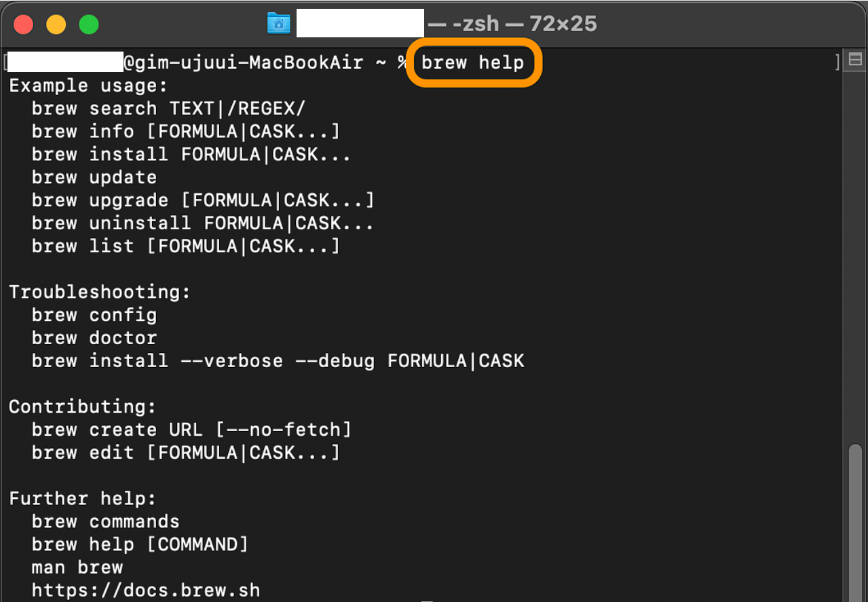Click the 'brew upgrade [FORMULA|CASK...]' line
868x602 pixels.
[x=203, y=200]
